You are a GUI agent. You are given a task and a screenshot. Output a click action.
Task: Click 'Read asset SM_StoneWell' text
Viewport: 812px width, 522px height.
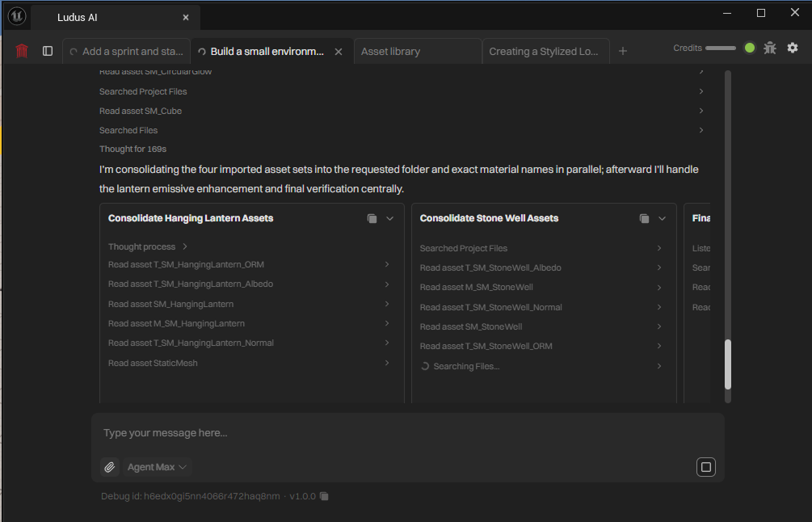click(x=471, y=326)
